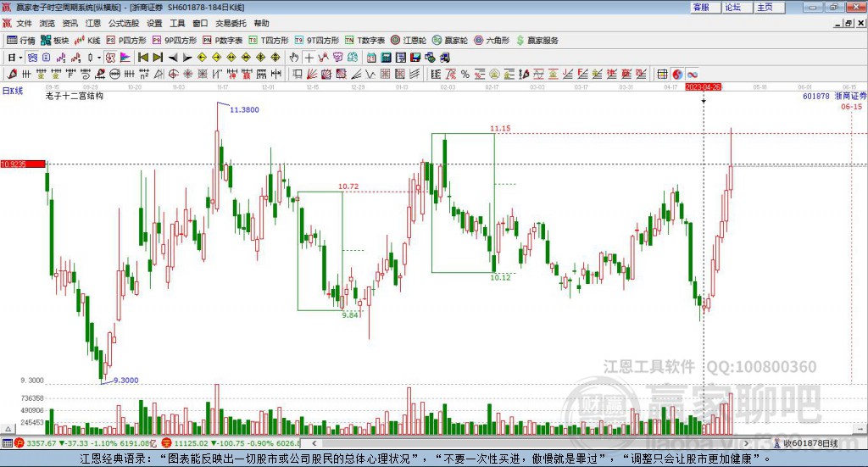Open 赢家服务 with the dollar icon
The height and width of the screenshot is (467, 868).
click(x=537, y=41)
